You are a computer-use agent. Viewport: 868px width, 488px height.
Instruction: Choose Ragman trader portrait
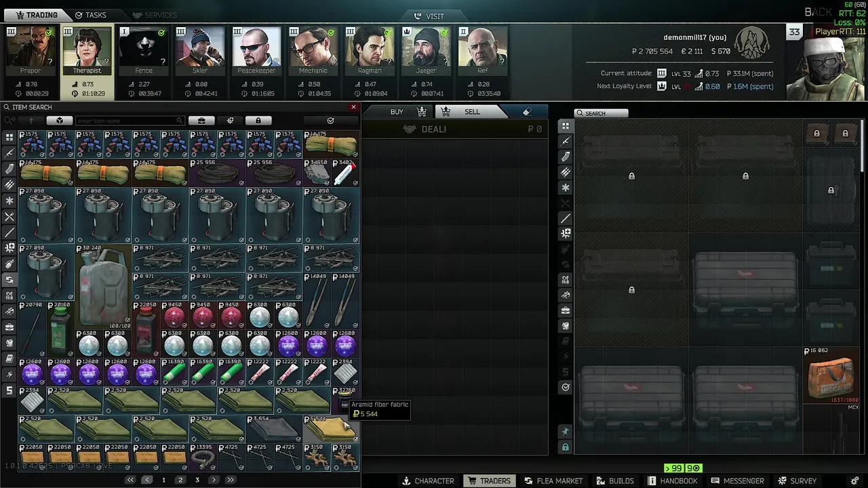tap(370, 51)
